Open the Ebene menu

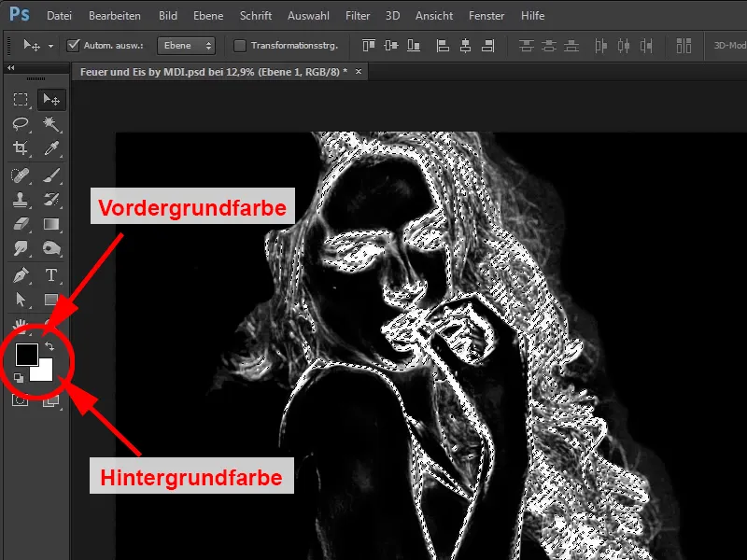coord(208,16)
